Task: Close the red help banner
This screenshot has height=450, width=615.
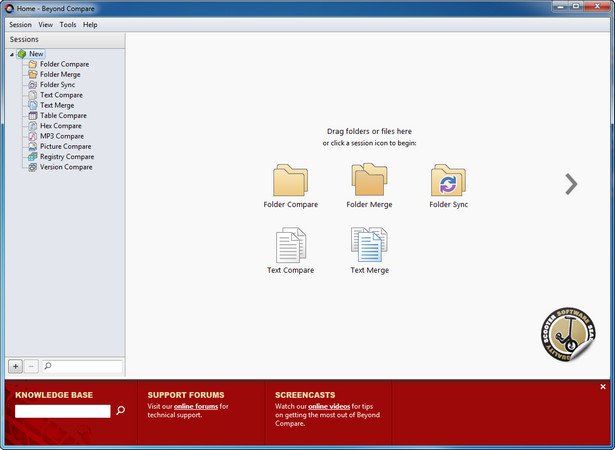Action: pos(603,387)
